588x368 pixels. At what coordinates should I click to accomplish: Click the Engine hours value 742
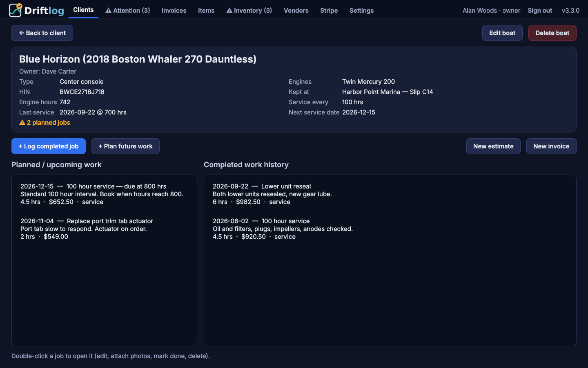65,102
